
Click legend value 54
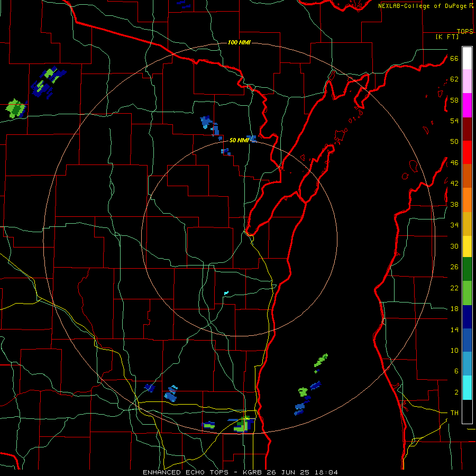point(454,121)
